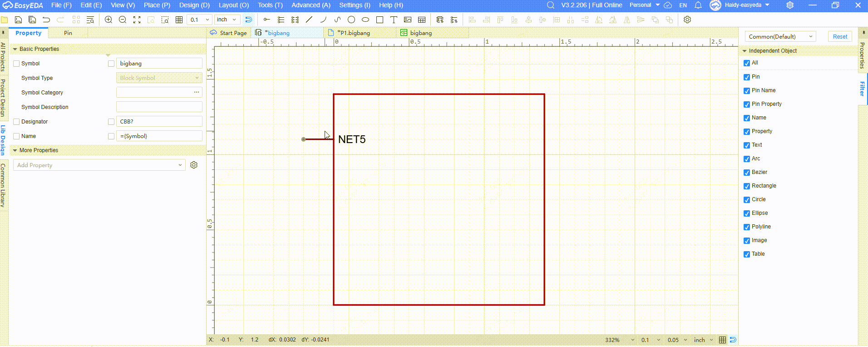The height and width of the screenshot is (347, 868).
Task: Tick the Symbol checkbox in Basic Properties
Action: pyautogui.click(x=16, y=64)
